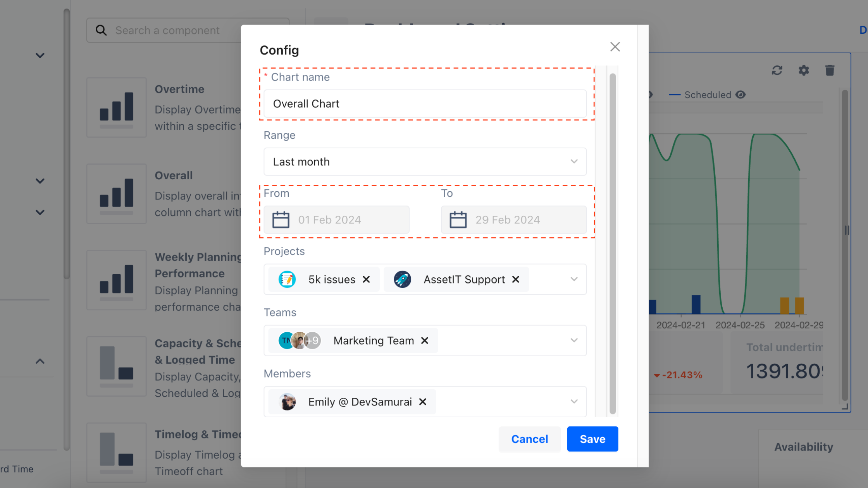
Task: Click the Cancel button to discard changes
Action: (x=529, y=438)
